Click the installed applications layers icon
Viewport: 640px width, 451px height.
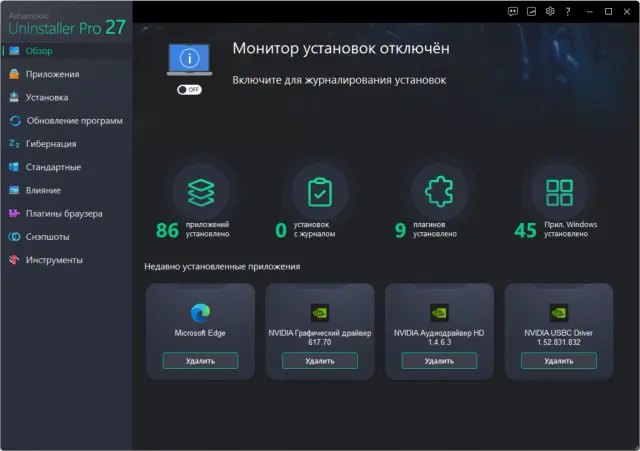(201, 193)
